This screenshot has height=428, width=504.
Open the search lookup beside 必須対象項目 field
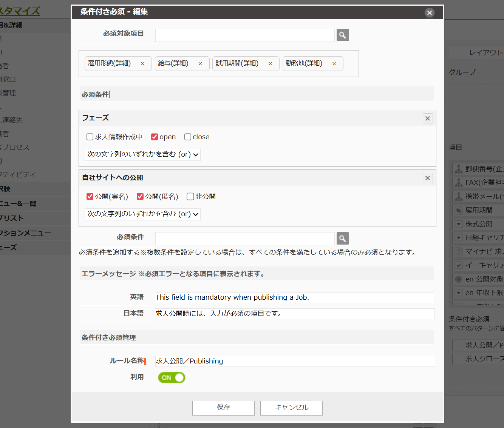click(342, 35)
